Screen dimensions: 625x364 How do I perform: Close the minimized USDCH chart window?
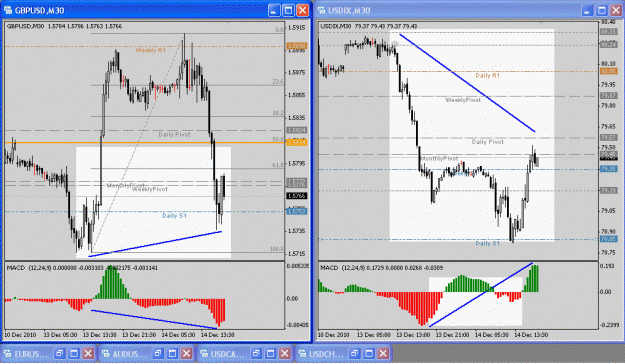click(383, 353)
